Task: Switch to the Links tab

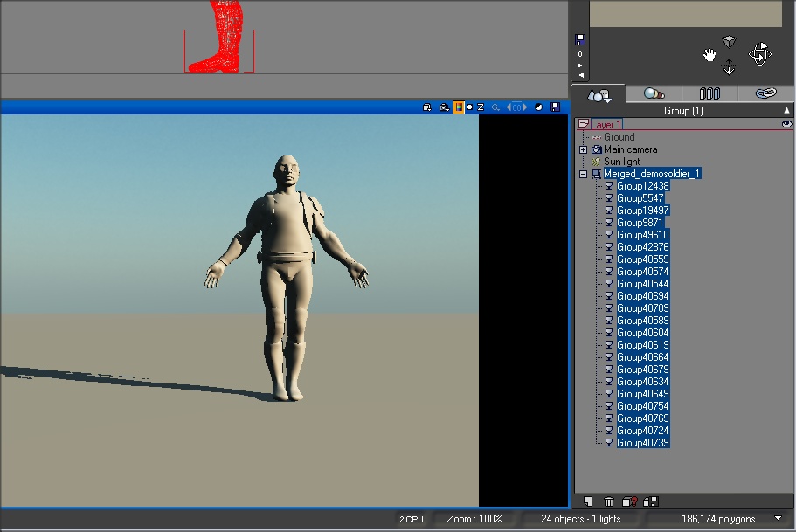Action: 765,93
